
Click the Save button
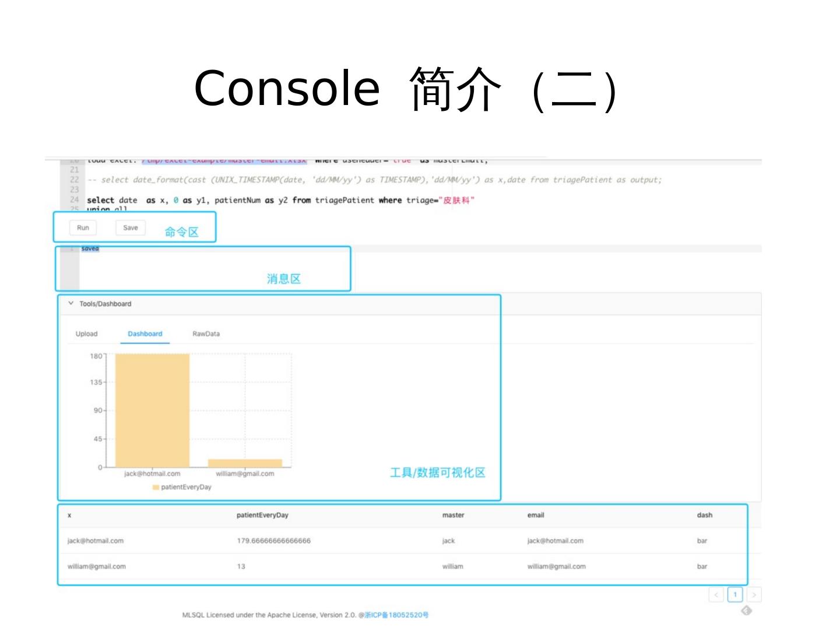click(x=130, y=228)
